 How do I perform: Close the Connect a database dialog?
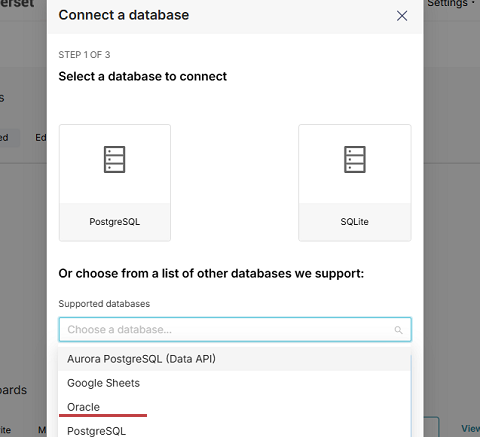click(402, 15)
